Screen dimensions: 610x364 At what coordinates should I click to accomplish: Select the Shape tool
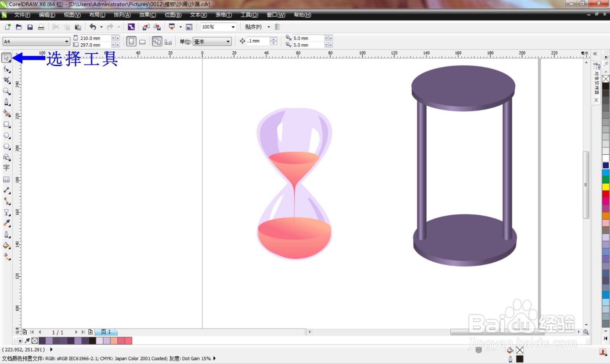(x=6, y=69)
